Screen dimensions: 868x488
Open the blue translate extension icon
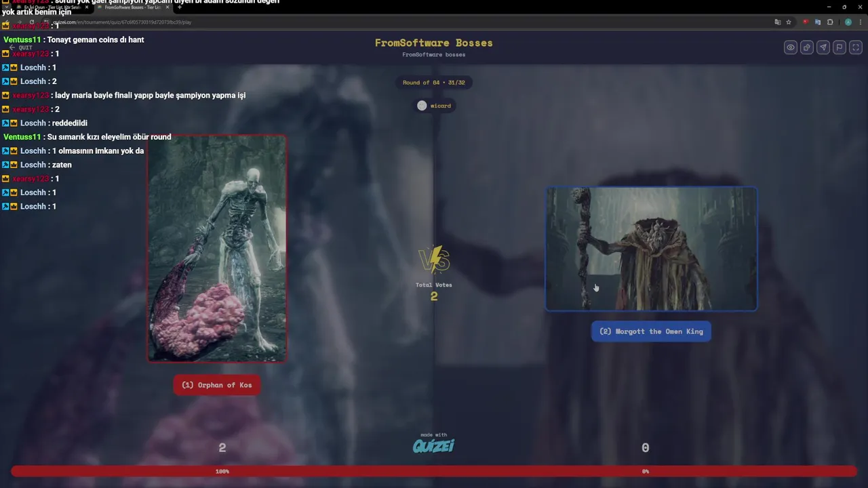[x=818, y=22]
